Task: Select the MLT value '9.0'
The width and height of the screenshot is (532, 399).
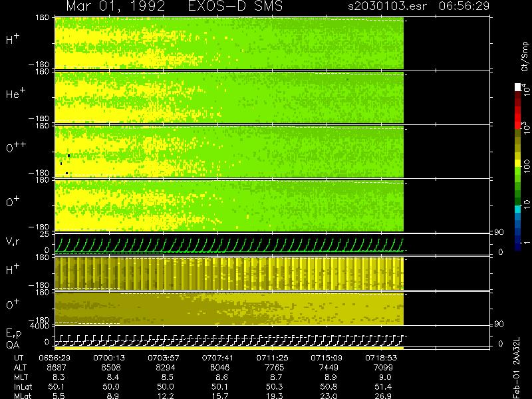Action: (385, 377)
